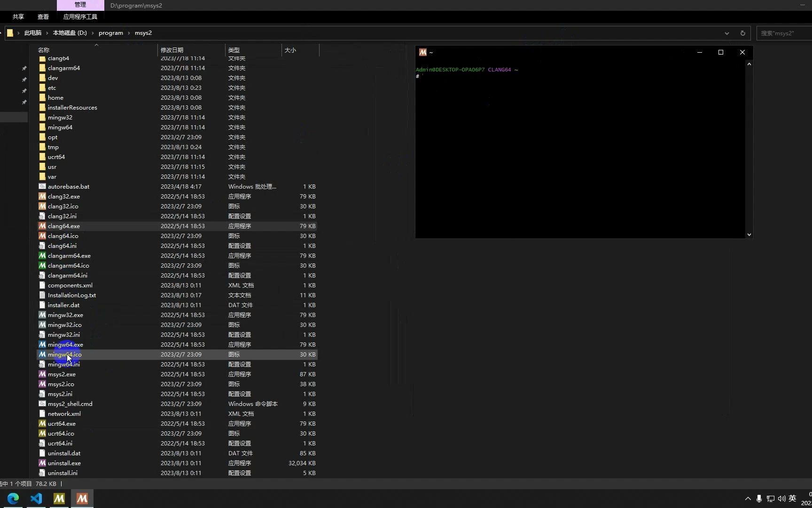Switch to the yellow MSYS2 taskbar window

click(59, 499)
